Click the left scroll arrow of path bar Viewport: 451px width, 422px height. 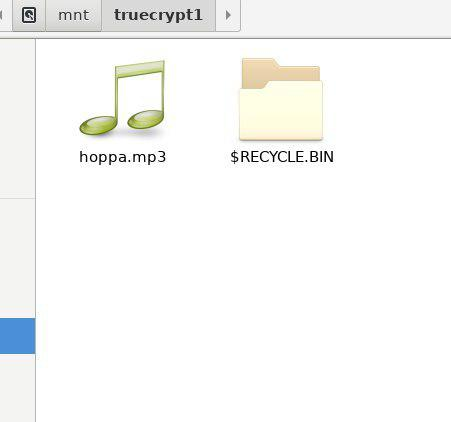coord(2,15)
